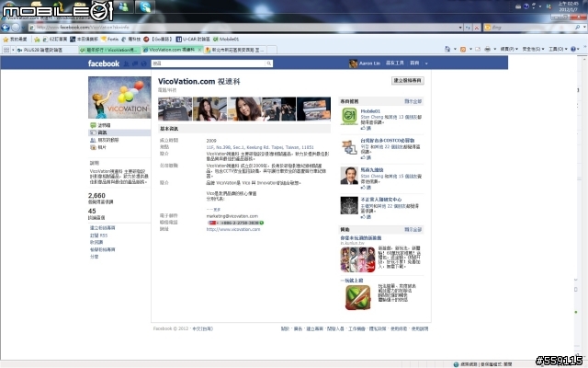Open the Page (P) menu dropdown
The image size is (588, 368).
pos(509,49)
